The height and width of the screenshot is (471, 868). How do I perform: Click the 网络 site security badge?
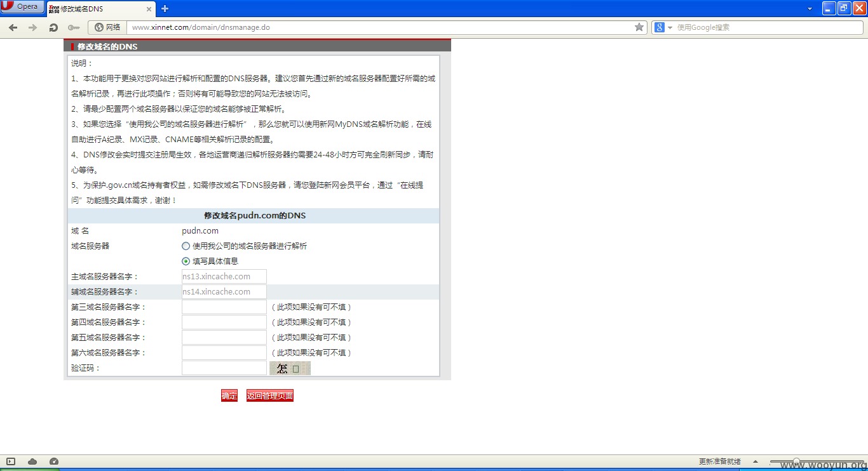(x=107, y=27)
